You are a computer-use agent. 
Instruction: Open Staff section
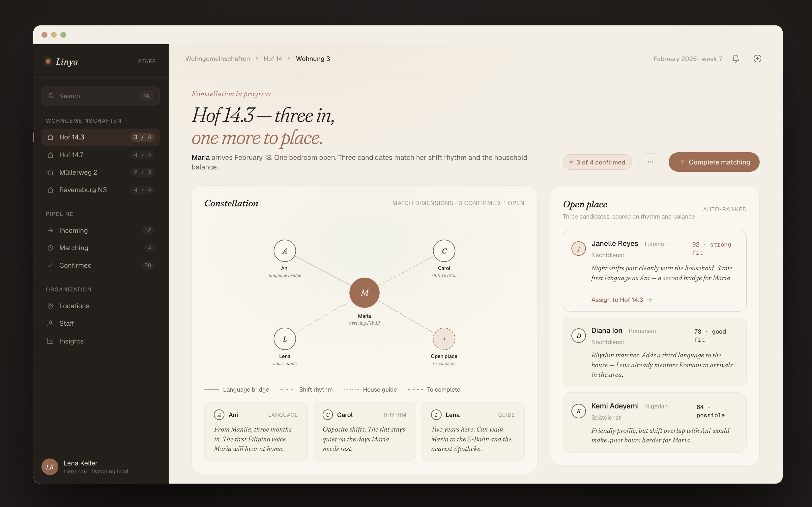click(101, 323)
